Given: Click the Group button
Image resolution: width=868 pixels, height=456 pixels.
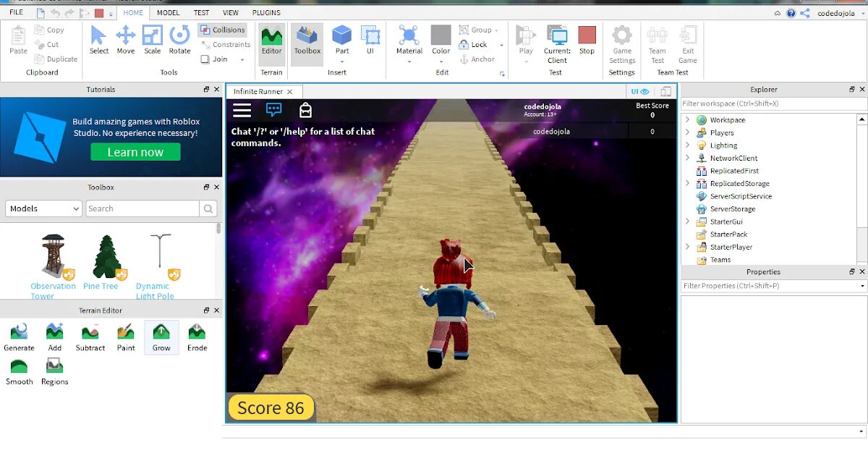Looking at the screenshot, I should coord(478,30).
